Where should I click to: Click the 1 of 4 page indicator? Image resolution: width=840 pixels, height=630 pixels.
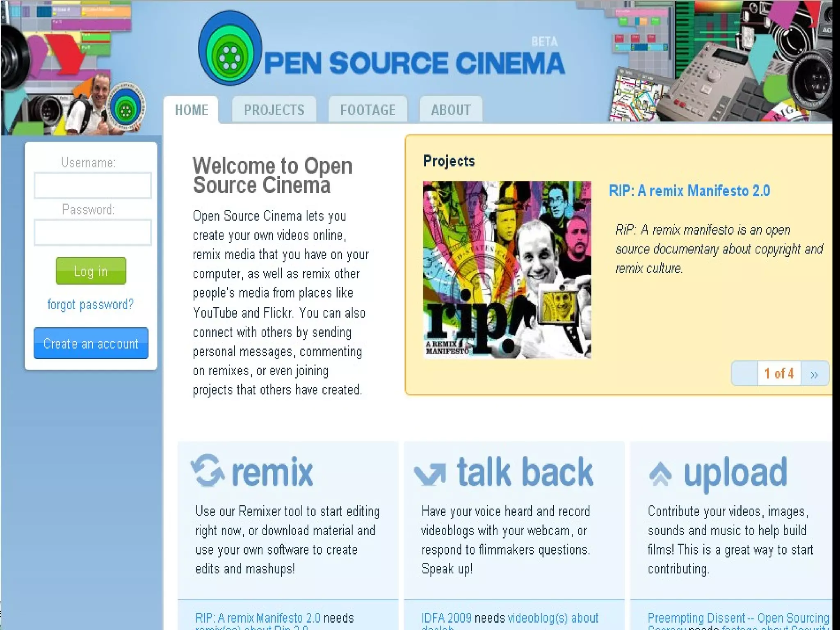(x=779, y=374)
